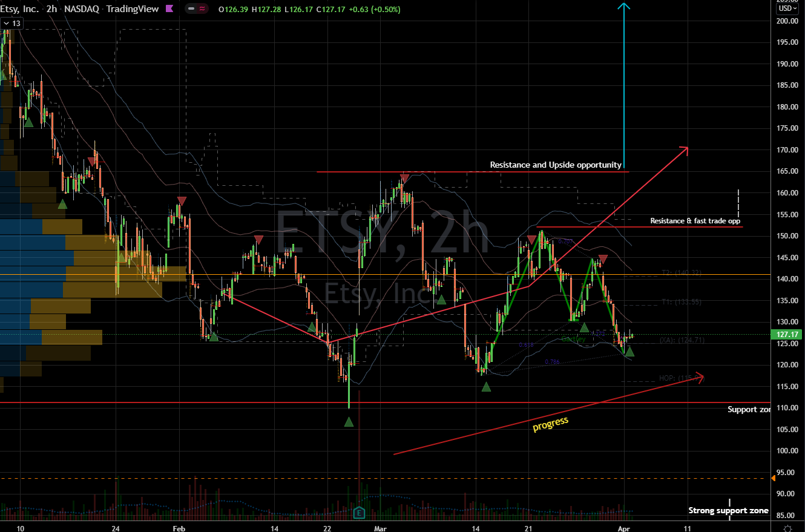
Task: Click the Mar label on the time axis
Action: (x=379, y=528)
